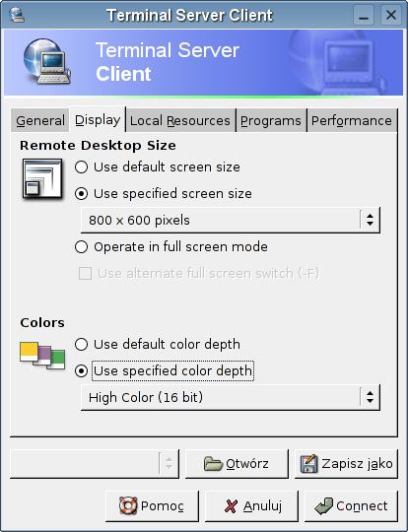Click the folder icon on Otwórz button
408x532 pixels.
pyautogui.click(x=213, y=464)
